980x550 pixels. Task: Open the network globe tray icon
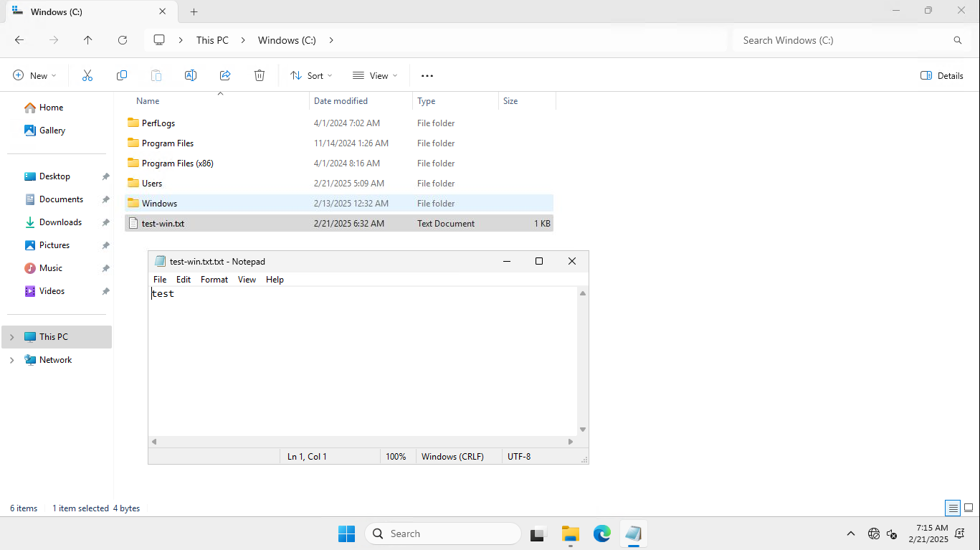[x=873, y=534]
